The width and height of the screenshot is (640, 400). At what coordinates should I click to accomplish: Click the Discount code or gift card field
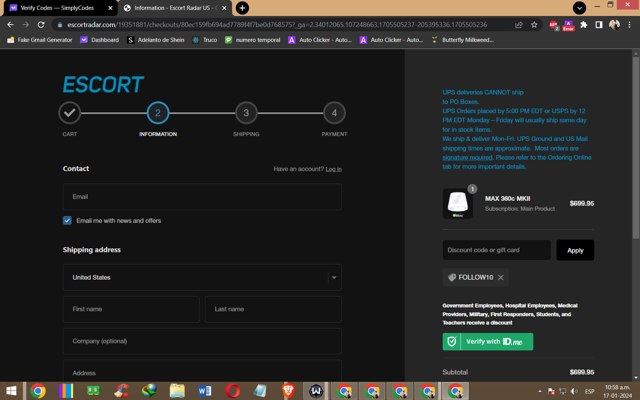(x=496, y=250)
